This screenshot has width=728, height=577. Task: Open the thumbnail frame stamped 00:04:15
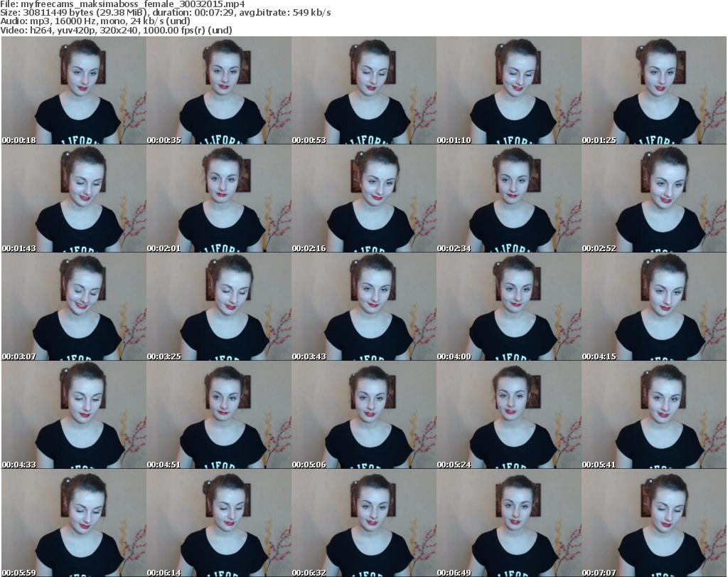654,307
